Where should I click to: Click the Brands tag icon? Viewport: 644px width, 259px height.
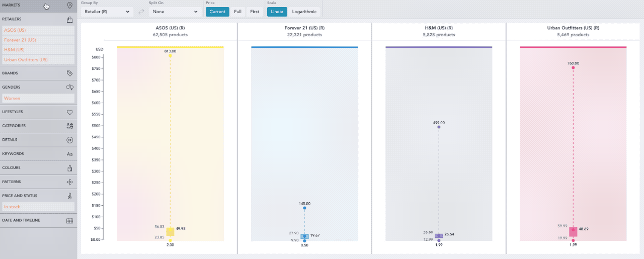point(70,73)
